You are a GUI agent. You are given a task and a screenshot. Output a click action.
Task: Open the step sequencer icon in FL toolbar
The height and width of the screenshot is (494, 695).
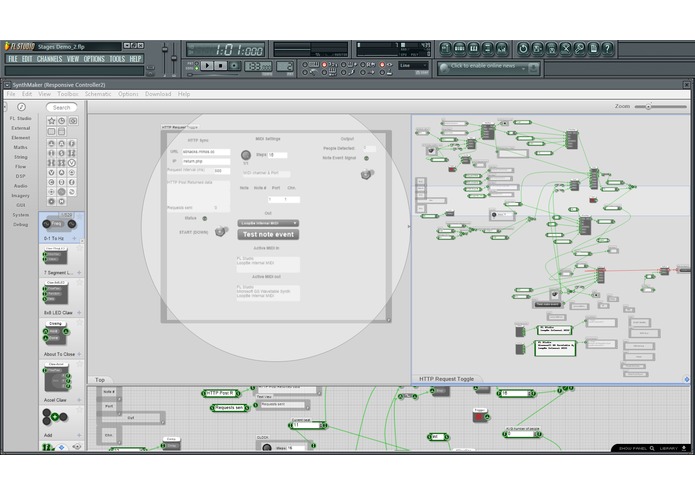(x=459, y=48)
